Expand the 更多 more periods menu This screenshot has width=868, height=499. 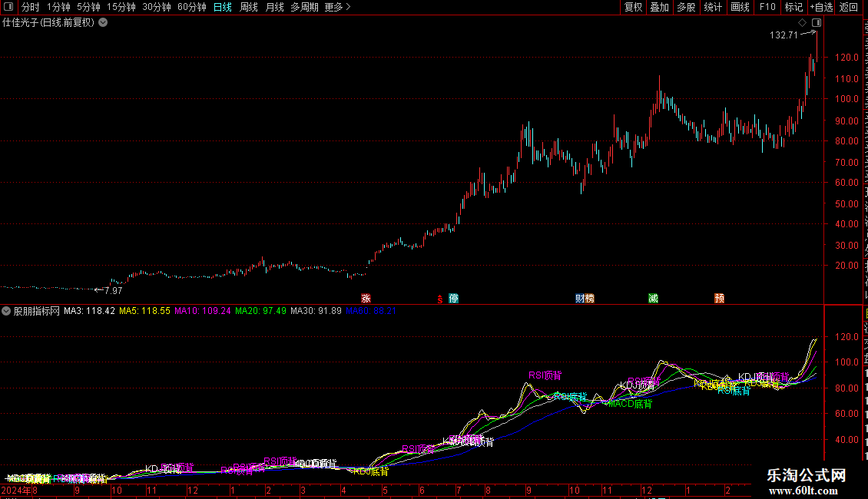point(338,7)
